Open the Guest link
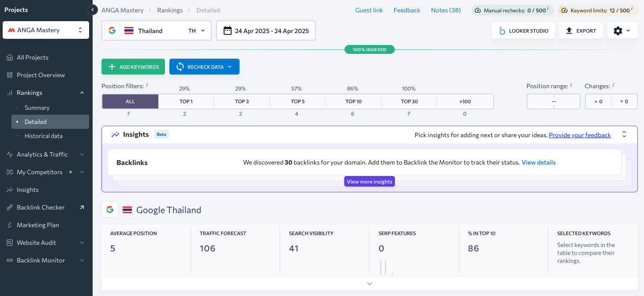This screenshot has height=296, width=644. 369,10
